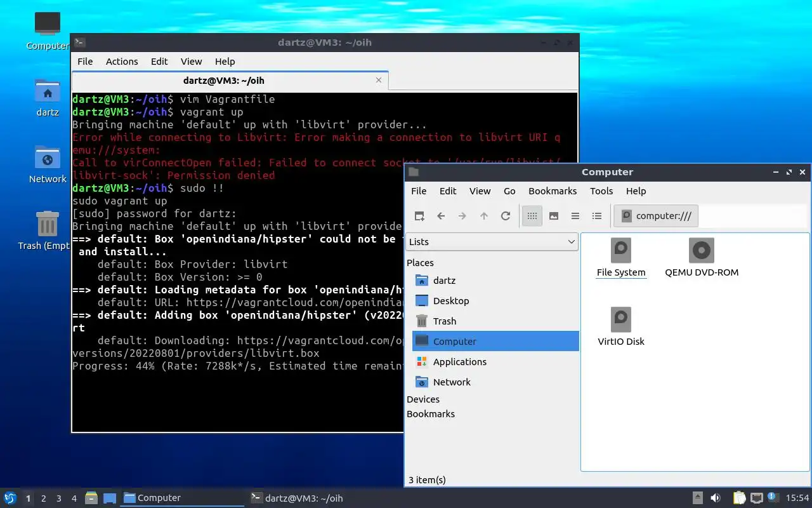Viewport: 812px width, 508px height.
Task: Reload the computer:/// folder view
Action: (506, 216)
